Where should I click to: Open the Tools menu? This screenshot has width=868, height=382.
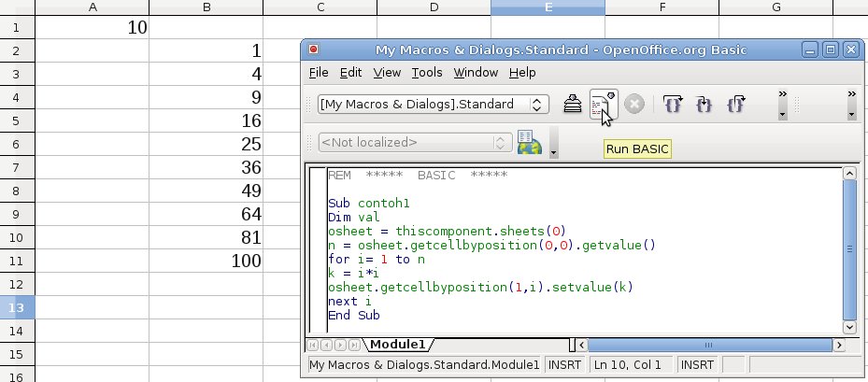[x=427, y=72]
